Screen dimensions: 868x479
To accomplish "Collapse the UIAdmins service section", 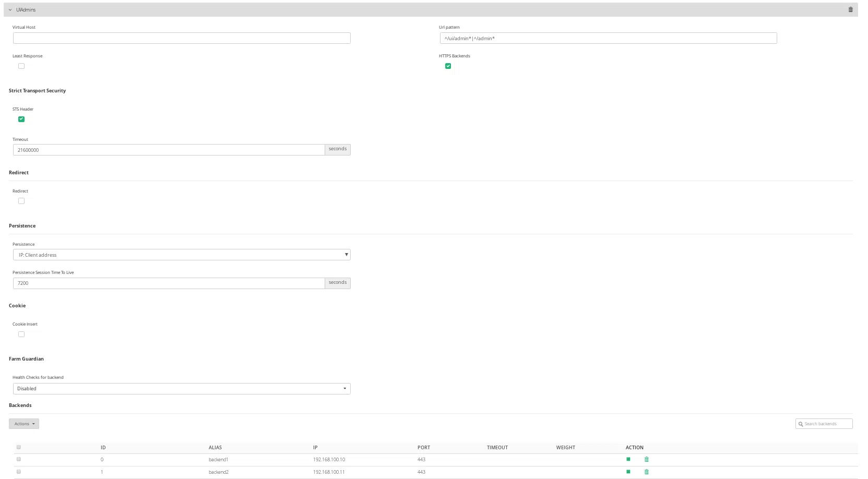I will point(10,10).
